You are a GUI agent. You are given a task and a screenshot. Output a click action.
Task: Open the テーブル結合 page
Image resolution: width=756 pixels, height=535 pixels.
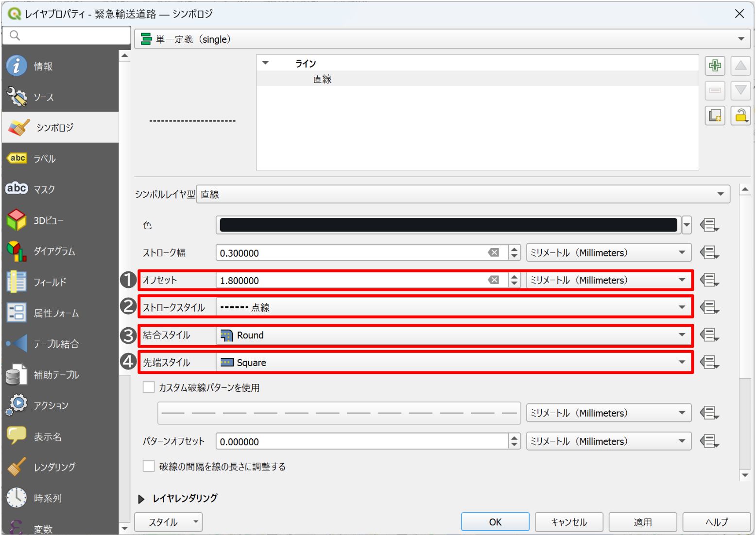(60, 344)
